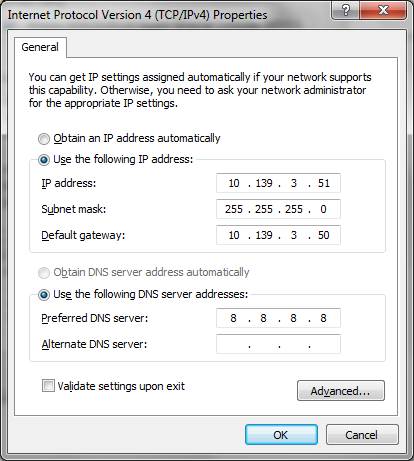Click the Default gateway field
The image size is (414, 461).
278,235
